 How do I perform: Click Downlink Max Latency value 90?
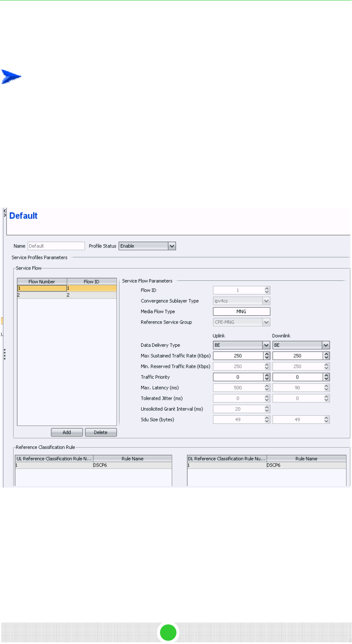pyautogui.click(x=297, y=388)
